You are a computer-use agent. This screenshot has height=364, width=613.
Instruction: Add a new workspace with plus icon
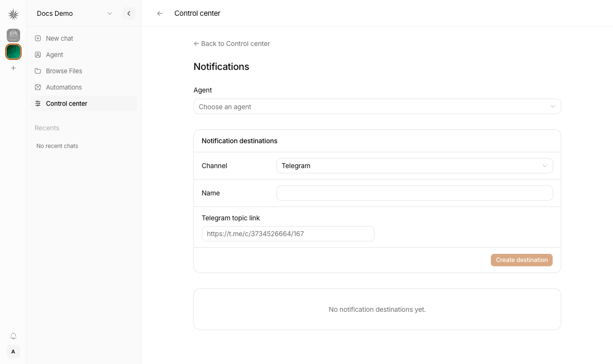13,68
